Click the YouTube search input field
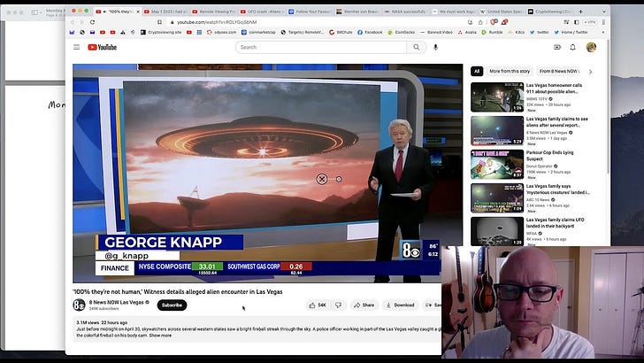Viewport: 644px width, 363px height. coord(321,47)
